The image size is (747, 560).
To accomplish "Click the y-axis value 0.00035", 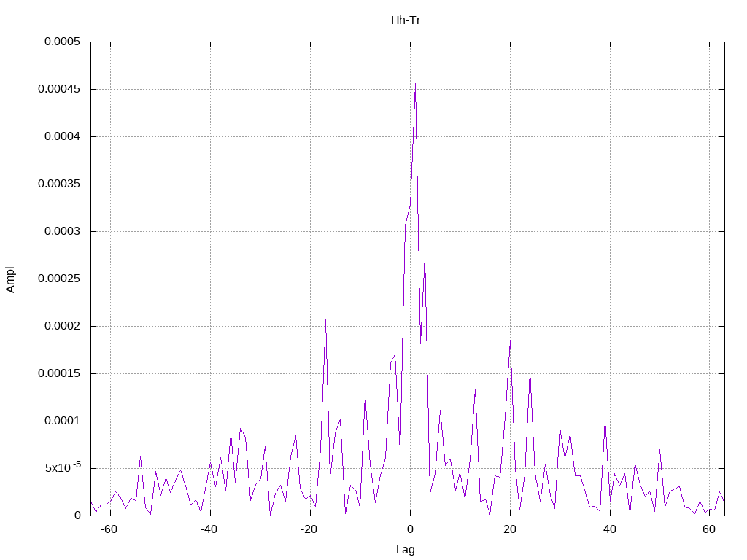I will (59, 184).
